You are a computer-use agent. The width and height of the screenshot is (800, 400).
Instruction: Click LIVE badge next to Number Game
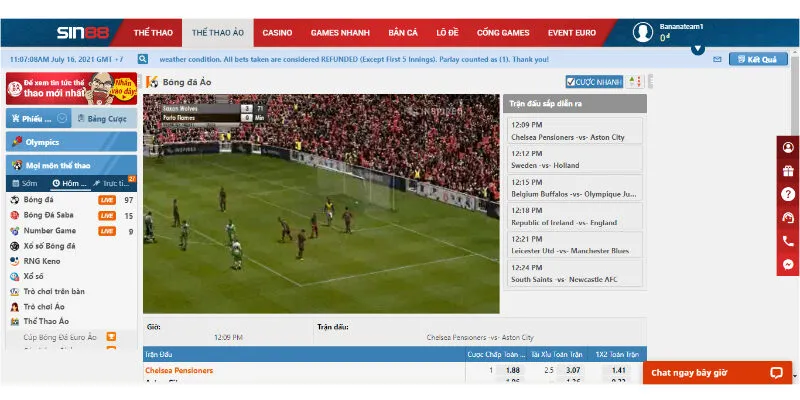tap(107, 231)
